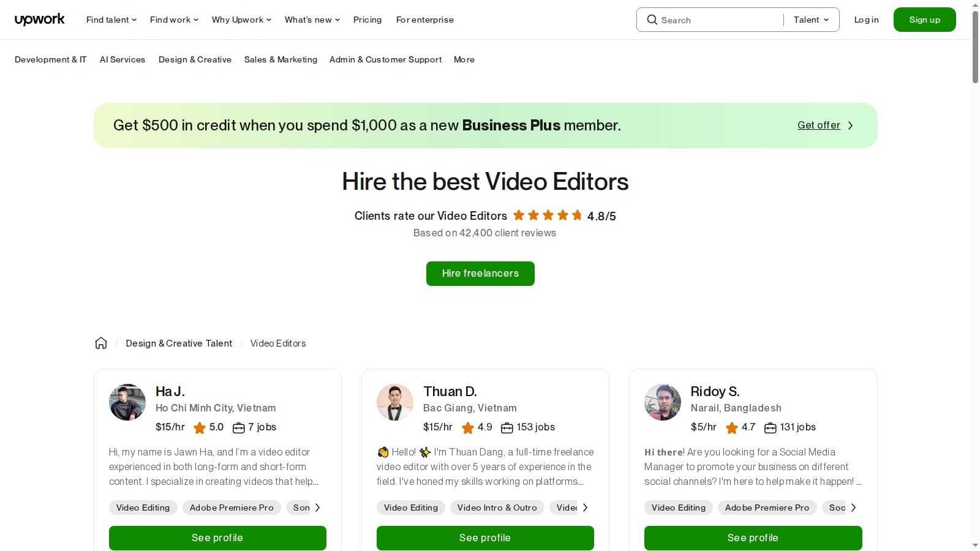
Task: Click the briefcase icon next to 7 jobs
Action: point(239,428)
